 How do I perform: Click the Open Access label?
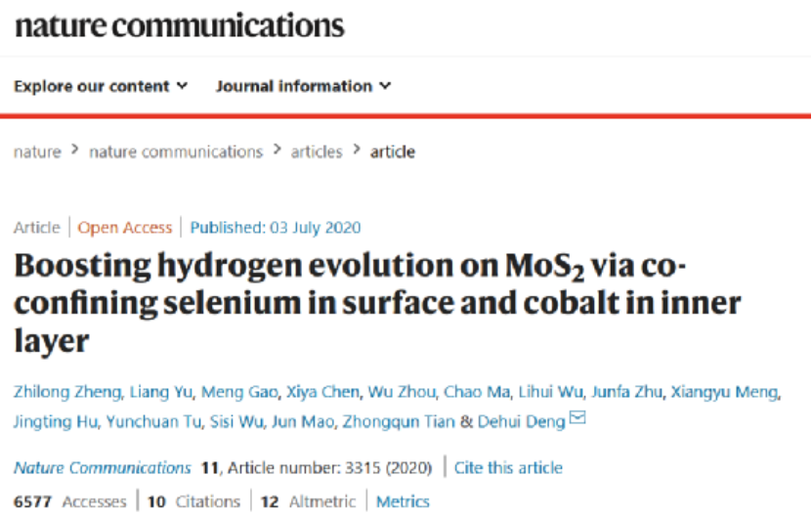pos(125,228)
